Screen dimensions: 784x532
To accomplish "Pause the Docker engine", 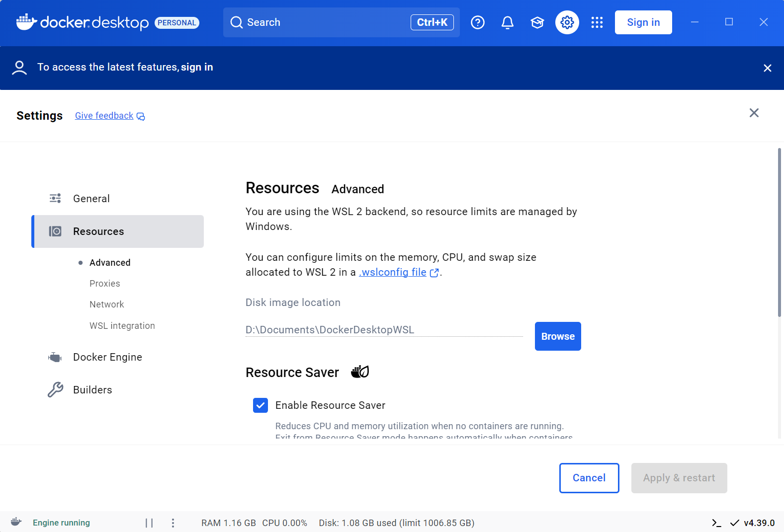I will 149,523.
